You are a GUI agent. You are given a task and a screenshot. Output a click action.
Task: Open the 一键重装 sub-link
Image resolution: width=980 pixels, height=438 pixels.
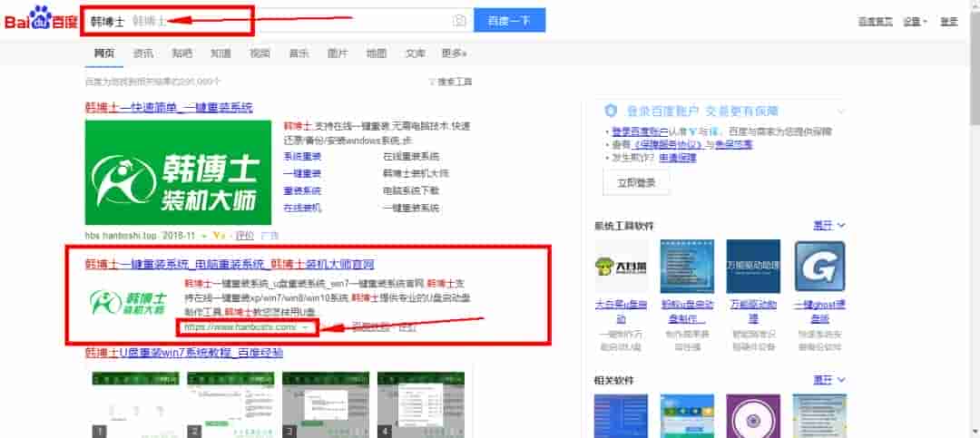[x=302, y=174]
